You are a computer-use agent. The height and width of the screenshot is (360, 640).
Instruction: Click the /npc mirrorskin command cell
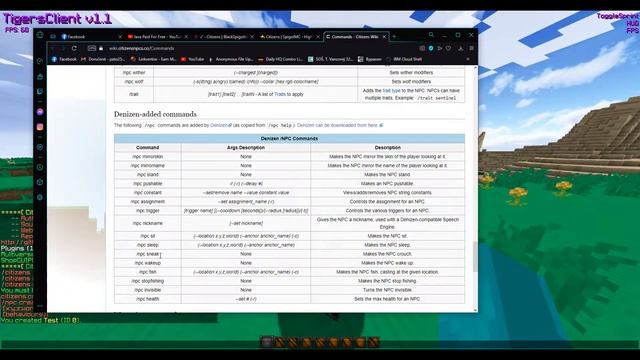148,157
